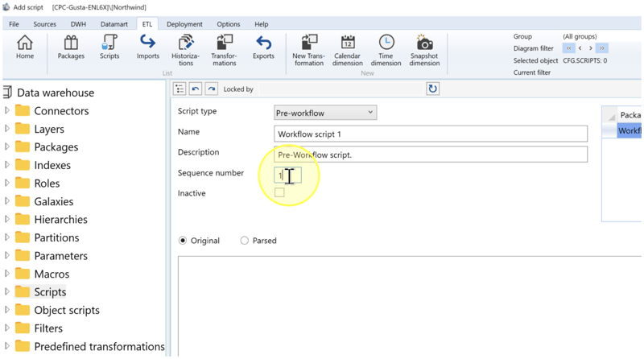Select the ETL ribbon tab
Viewport: 644px width, 359px height.
pyautogui.click(x=147, y=24)
